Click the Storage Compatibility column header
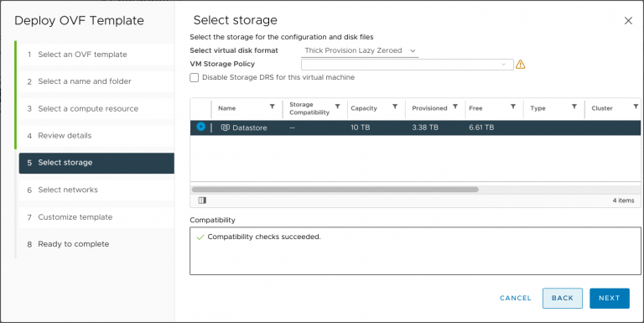 [309, 108]
